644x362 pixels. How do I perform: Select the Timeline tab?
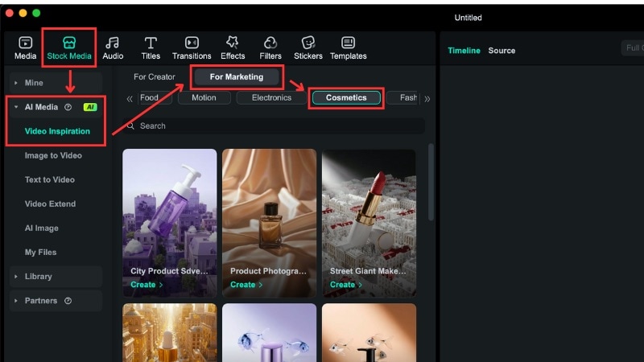[464, 51]
